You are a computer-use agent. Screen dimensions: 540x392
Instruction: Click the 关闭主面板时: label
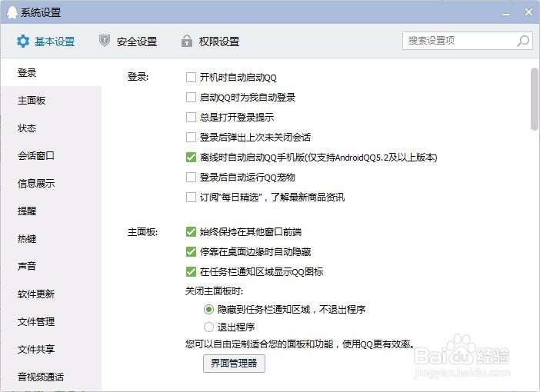point(214,291)
